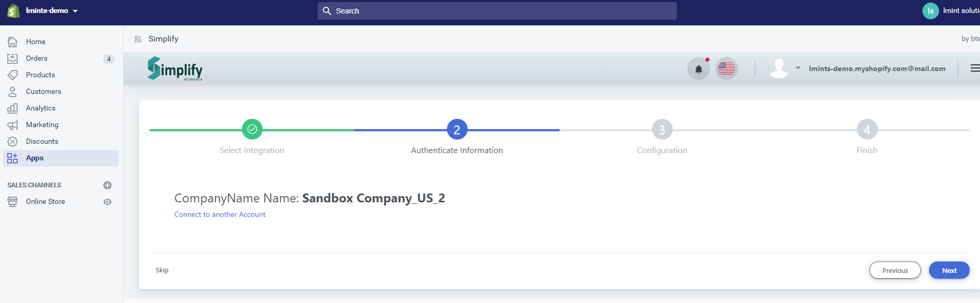
Task: Change language via US flag icon
Action: pos(727,68)
